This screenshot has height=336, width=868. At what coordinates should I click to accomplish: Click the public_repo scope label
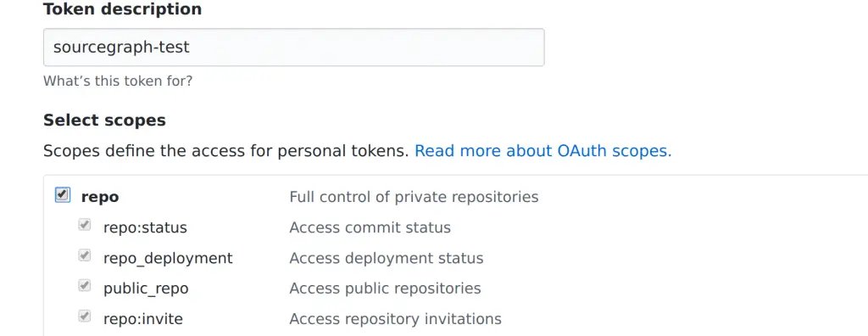coord(146,288)
